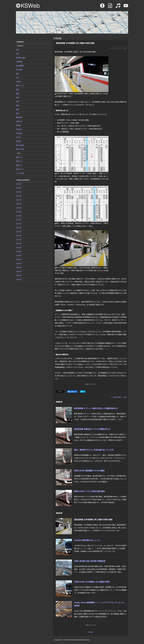Enlarge the northbound timetable image
The width and height of the screenshot is (144, 644).
click(82, 154)
